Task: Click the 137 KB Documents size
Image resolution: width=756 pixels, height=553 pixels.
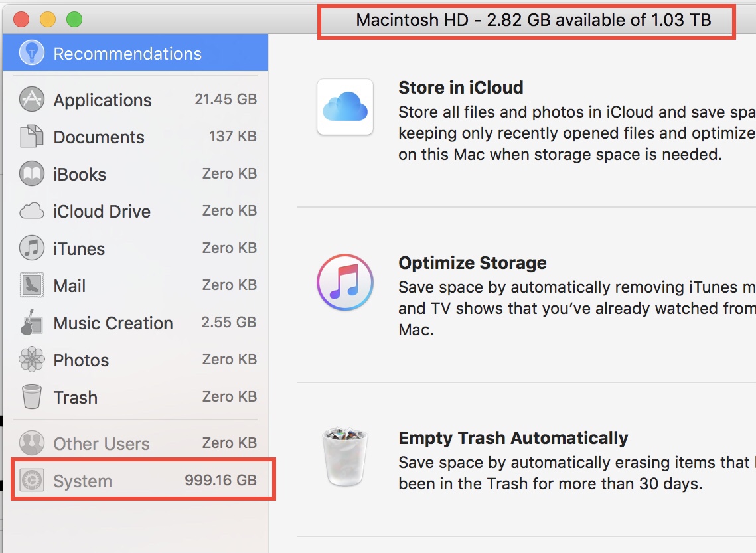Action: coord(232,136)
